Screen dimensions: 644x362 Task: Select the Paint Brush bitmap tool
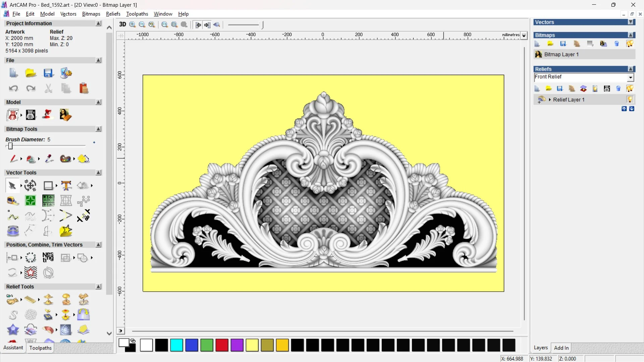[x=13, y=159]
